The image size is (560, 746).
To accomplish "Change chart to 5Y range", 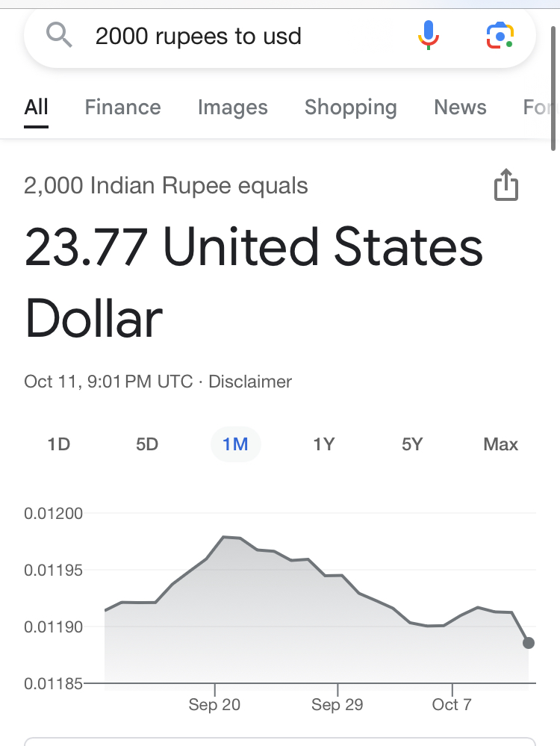I will click(x=412, y=444).
